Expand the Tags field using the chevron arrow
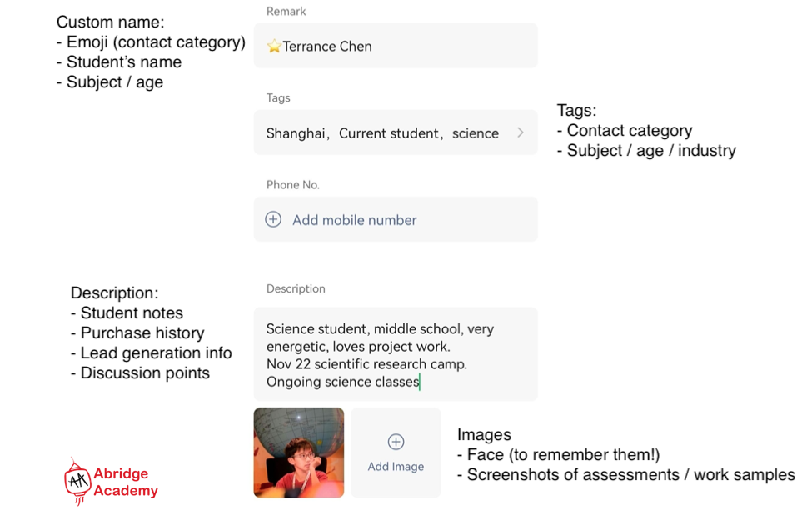Screen dimensions: 812x515 [x=521, y=132]
